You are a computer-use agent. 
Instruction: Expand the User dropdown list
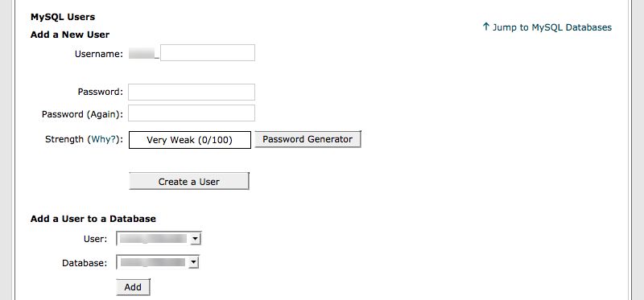click(159, 239)
